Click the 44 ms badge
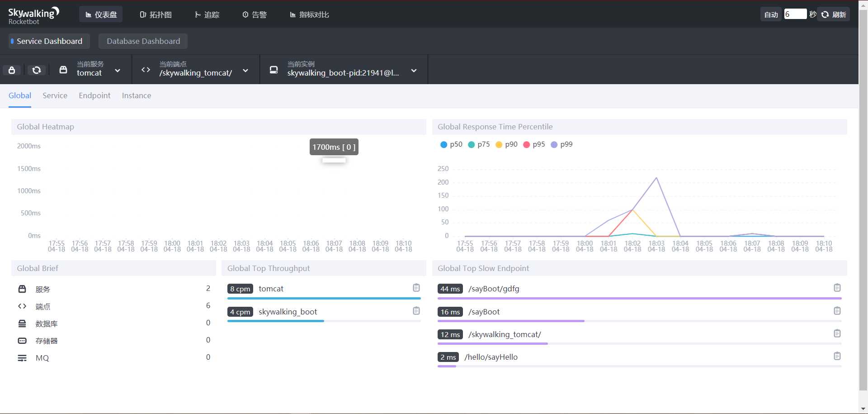Viewport: 868px width, 414px height. coord(450,289)
